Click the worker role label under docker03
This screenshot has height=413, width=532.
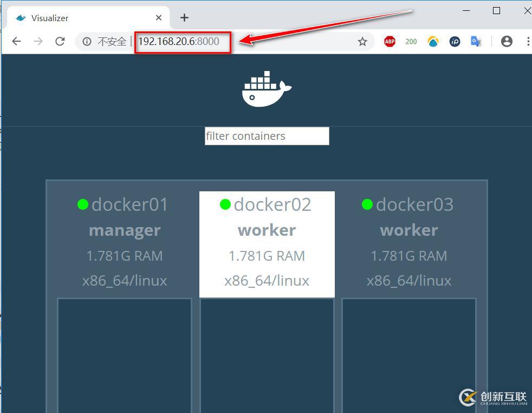point(409,230)
